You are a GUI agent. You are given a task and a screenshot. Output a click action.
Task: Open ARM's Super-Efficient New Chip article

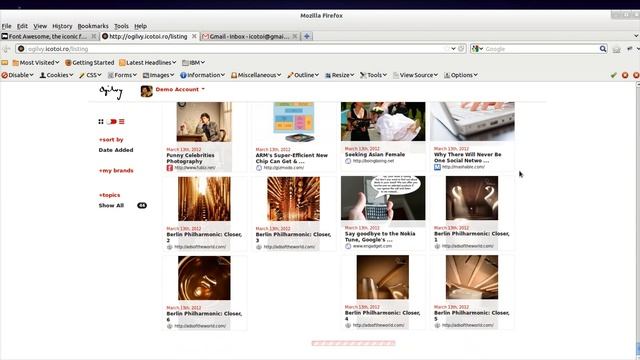[291, 158]
